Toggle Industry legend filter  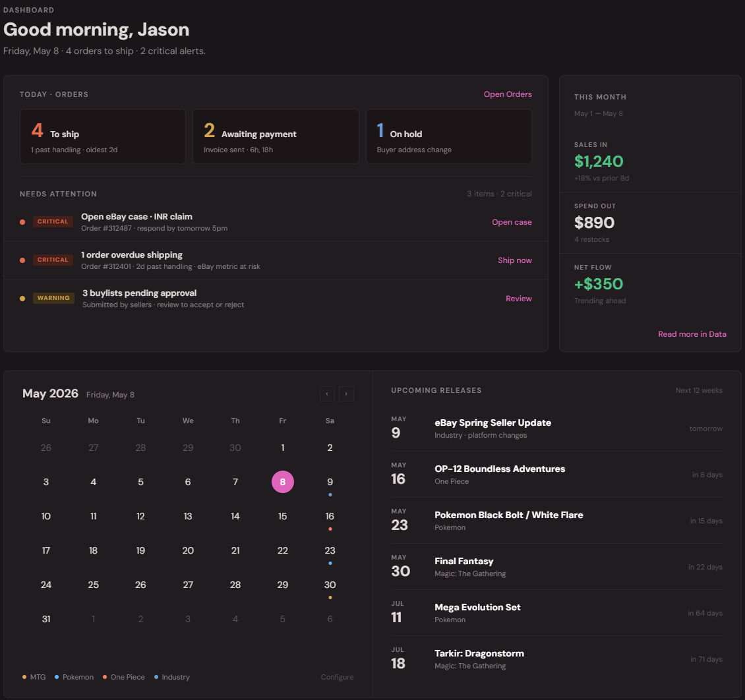click(x=172, y=677)
